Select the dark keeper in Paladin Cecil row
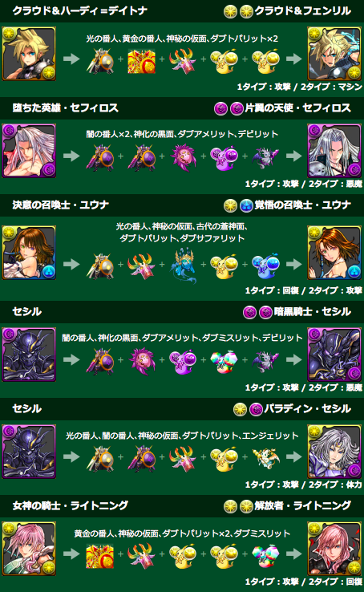364x592 pixels. [x=141, y=458]
